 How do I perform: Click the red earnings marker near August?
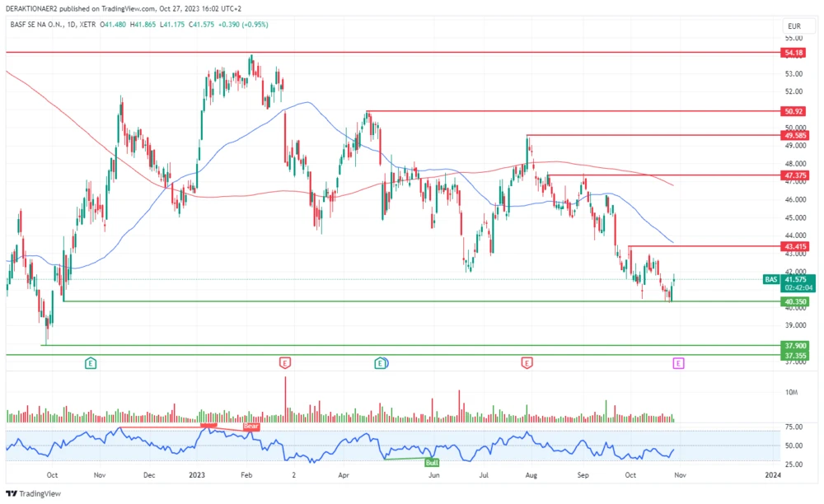point(527,362)
